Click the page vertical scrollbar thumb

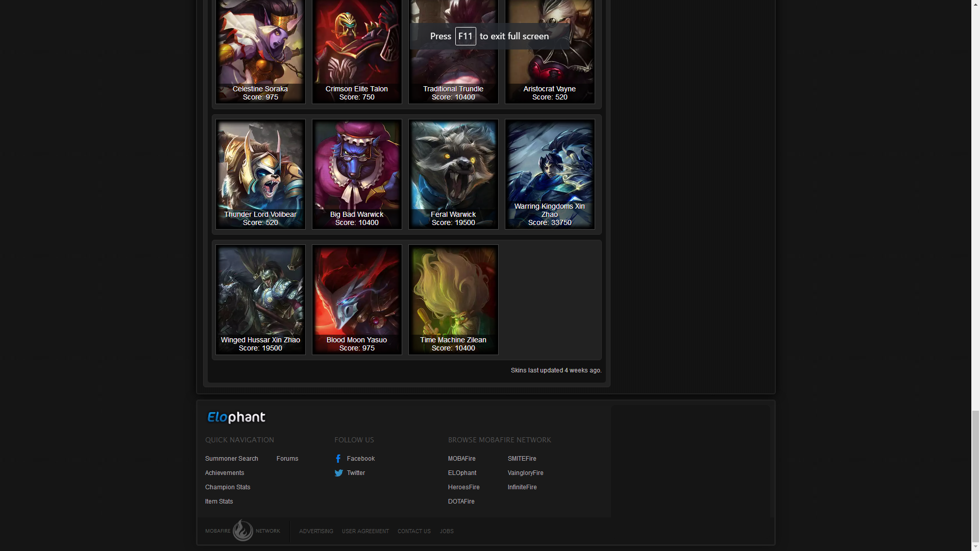975,476
